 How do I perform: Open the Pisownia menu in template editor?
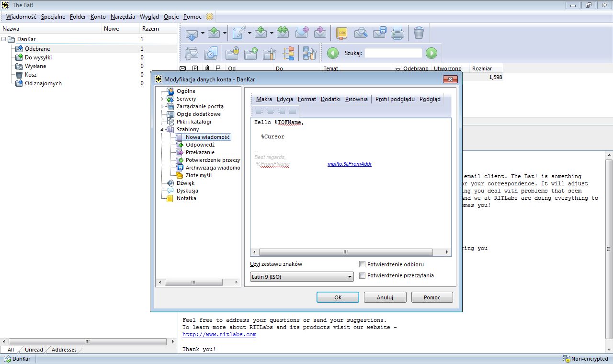tap(356, 99)
